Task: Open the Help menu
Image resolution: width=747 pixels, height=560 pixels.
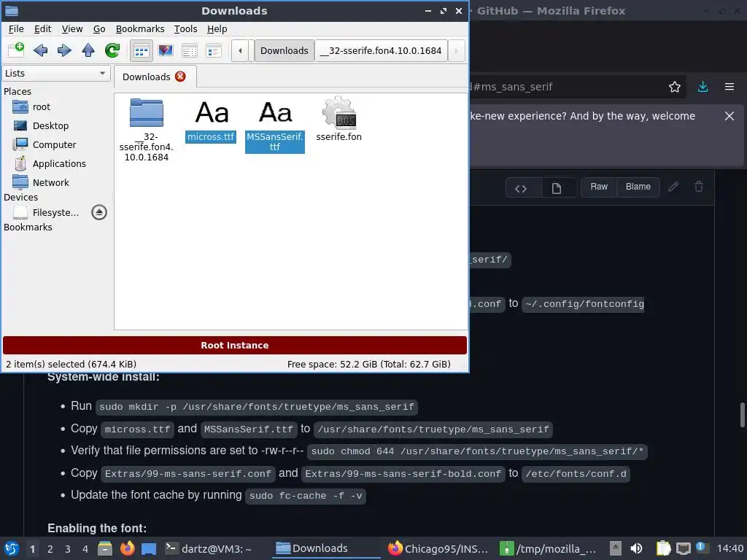Action: pos(217,29)
